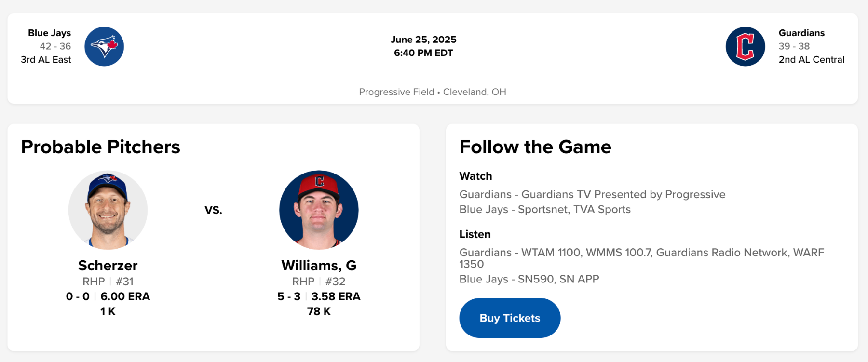Click Williams' 3.58 ERA stat

point(336,296)
